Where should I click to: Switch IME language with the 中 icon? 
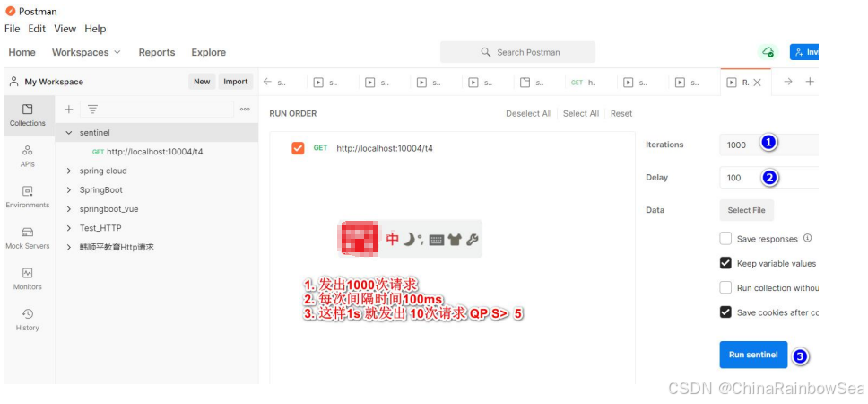coord(393,239)
